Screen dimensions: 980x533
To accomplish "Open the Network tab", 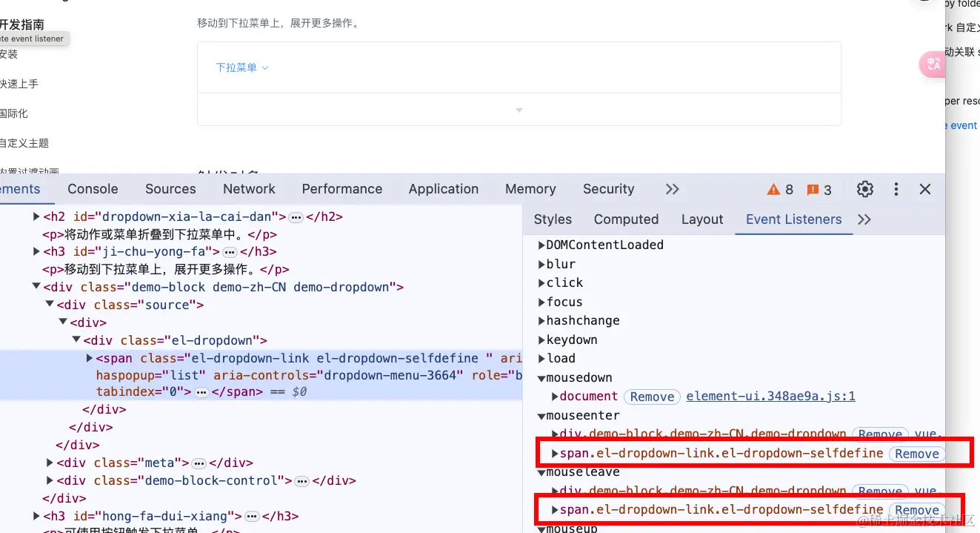I will pos(249,189).
